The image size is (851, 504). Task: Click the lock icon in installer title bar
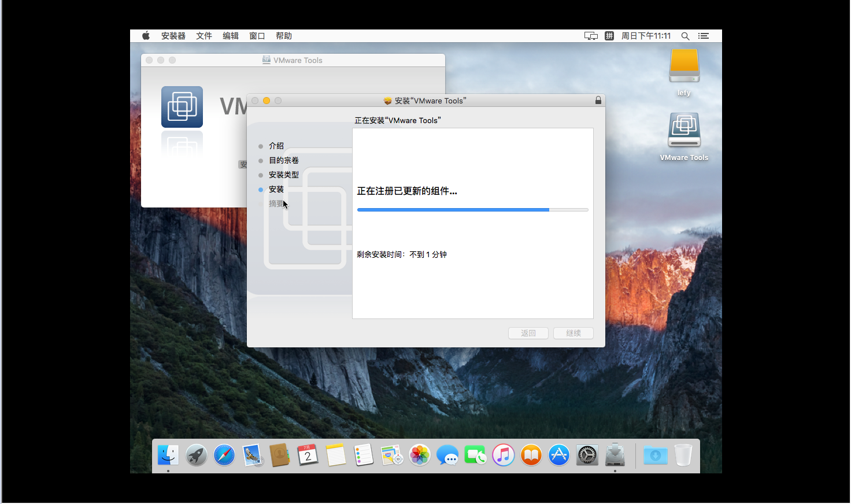click(x=598, y=101)
